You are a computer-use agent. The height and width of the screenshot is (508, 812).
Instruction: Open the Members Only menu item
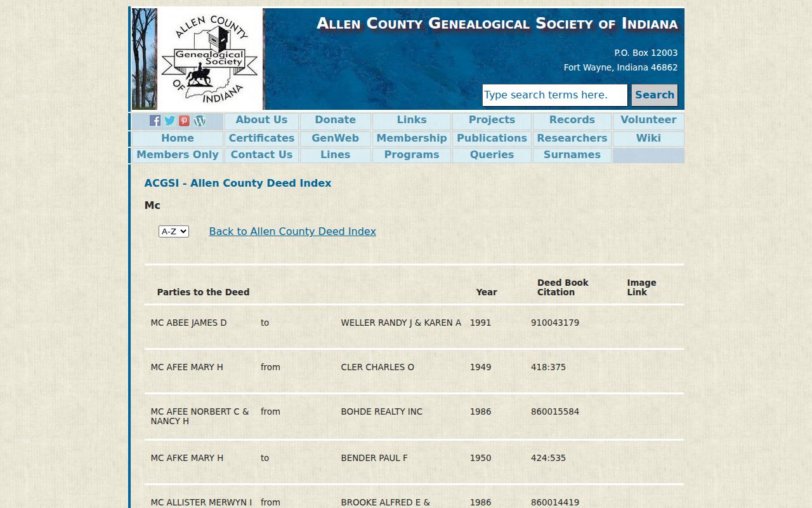click(x=178, y=155)
